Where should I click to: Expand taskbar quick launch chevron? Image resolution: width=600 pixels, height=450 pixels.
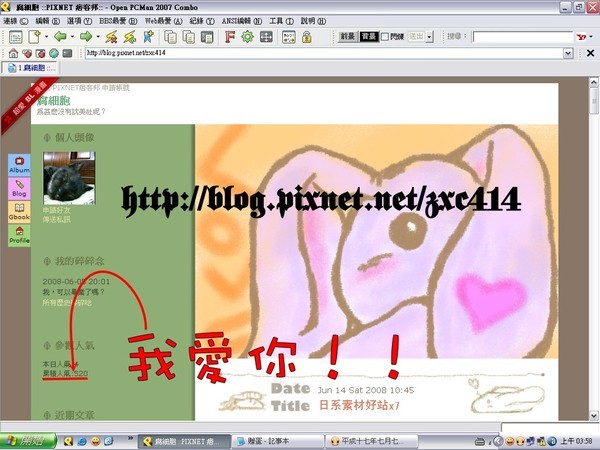[x=130, y=438]
